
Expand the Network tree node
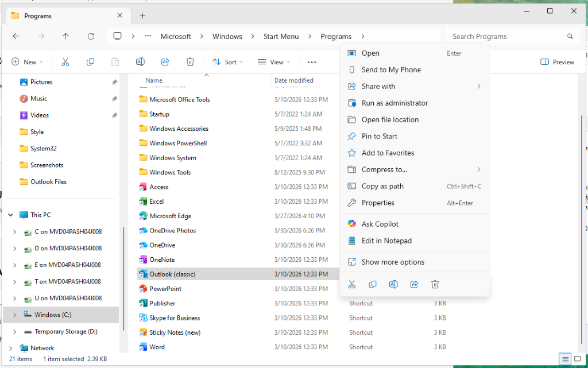(10, 348)
